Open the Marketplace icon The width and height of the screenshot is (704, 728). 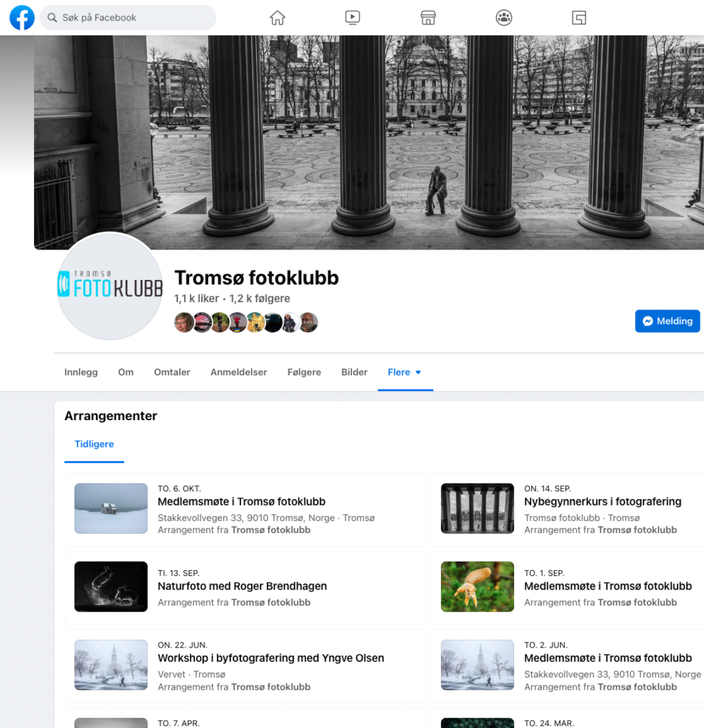[x=428, y=18]
